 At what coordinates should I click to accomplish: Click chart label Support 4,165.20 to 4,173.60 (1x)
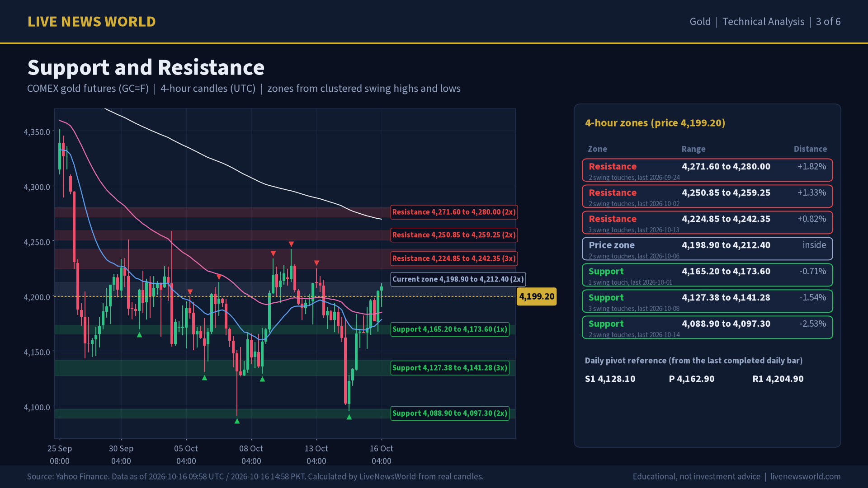(x=450, y=329)
